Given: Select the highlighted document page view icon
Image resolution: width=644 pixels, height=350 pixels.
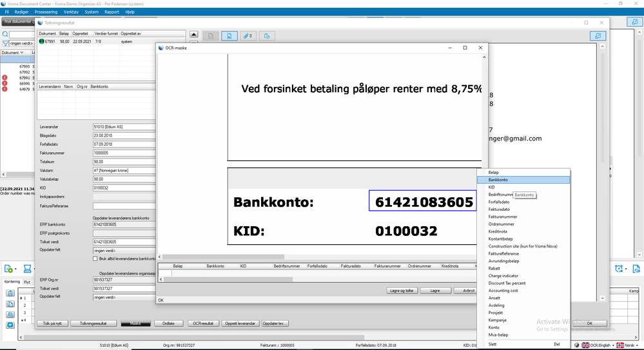Looking at the screenshot, I should [x=229, y=36].
